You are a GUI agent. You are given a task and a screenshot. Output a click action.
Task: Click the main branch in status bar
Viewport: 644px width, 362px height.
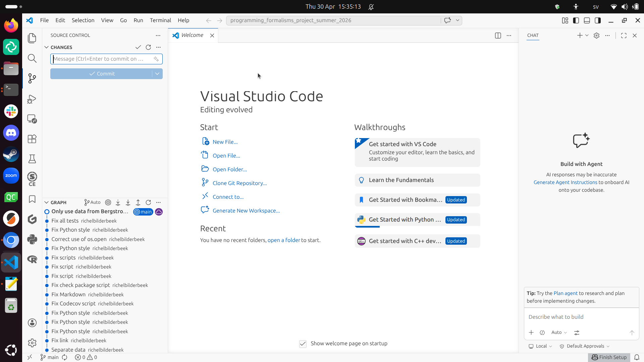(49, 357)
